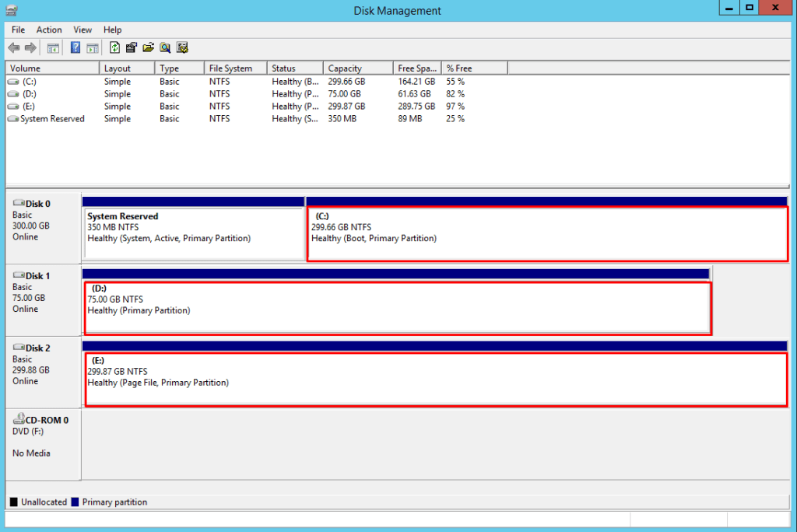This screenshot has width=797, height=532.
Task: Click the CD-ROM drive icon beside CD-ROM 0
Action: tap(19, 419)
